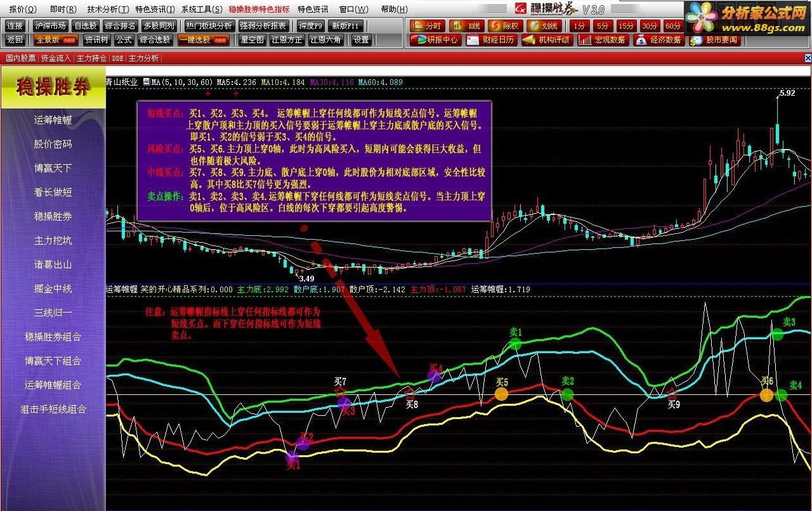Screen dimensions: 812x511
Task: Activate the 划线 line drawing tool
Action: pos(544,26)
